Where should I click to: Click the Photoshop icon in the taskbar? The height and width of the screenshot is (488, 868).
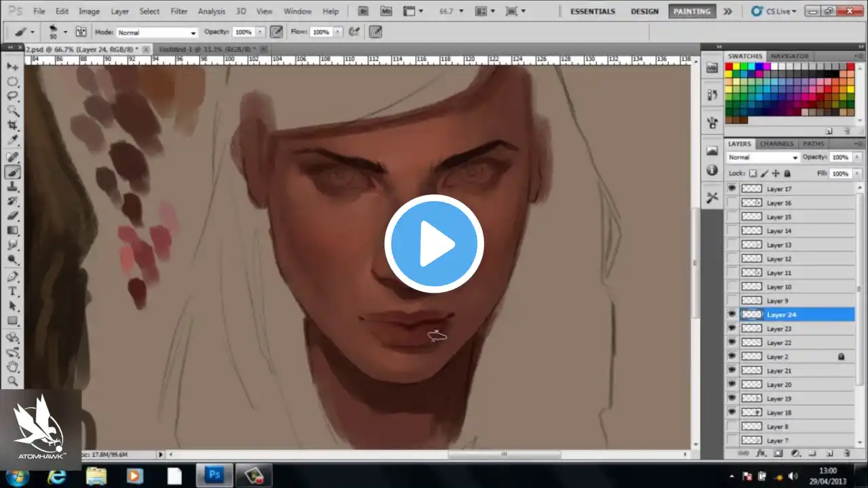pyautogui.click(x=214, y=475)
